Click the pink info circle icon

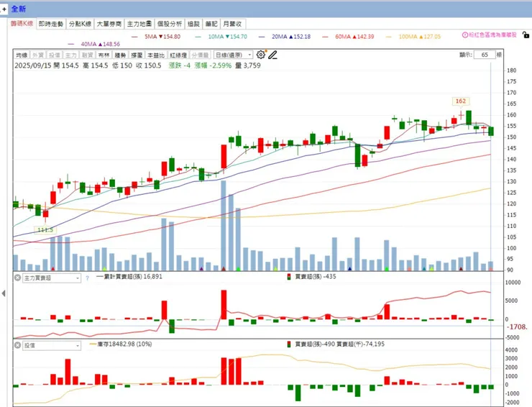(465, 35)
